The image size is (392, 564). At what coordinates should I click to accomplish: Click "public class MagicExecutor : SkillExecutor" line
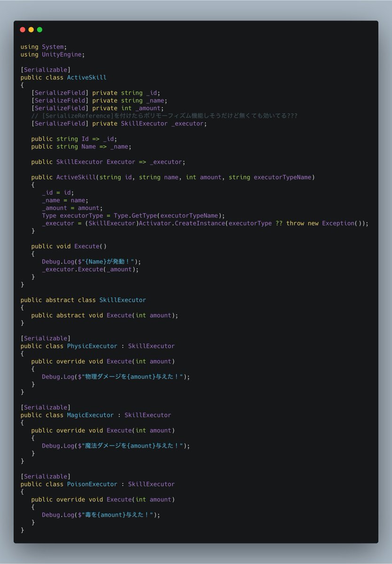pos(95,415)
